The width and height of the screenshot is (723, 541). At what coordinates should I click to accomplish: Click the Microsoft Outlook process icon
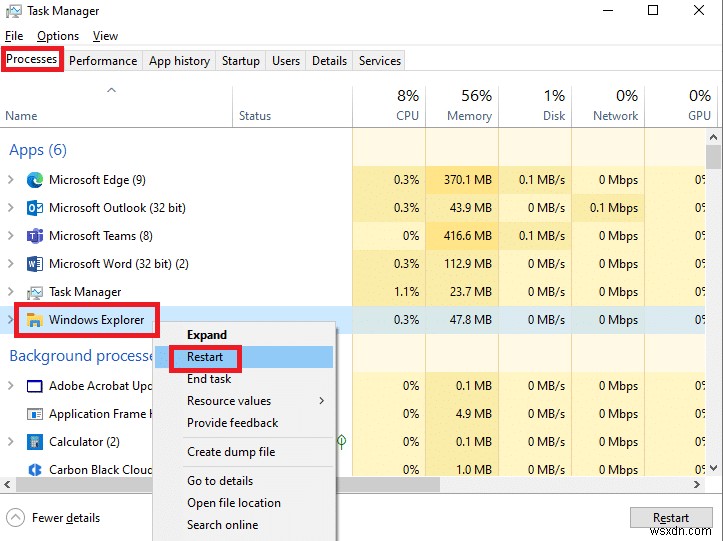(x=35, y=208)
